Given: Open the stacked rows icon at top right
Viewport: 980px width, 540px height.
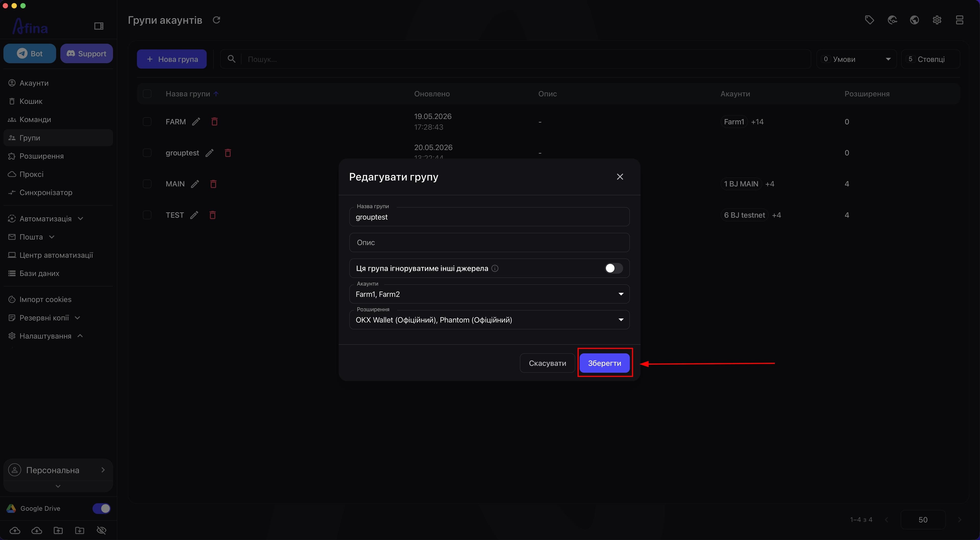Looking at the screenshot, I should (960, 20).
